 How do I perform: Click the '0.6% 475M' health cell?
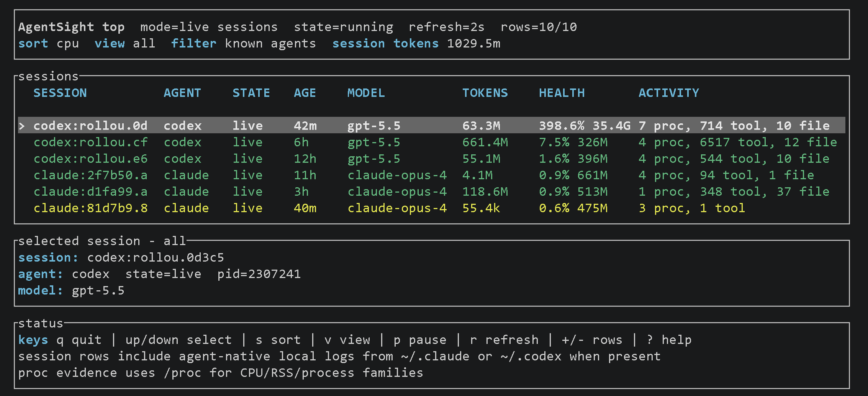(x=573, y=208)
